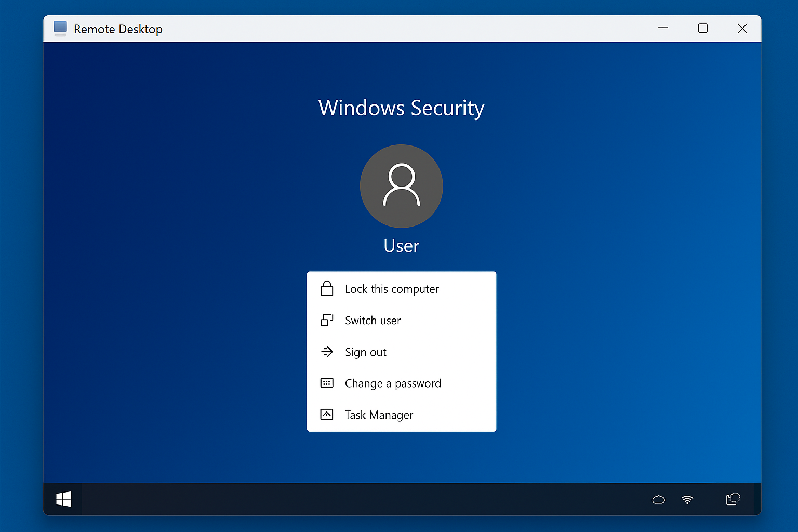Click the keypad icon beside Change a password
This screenshot has height=532, width=798.
[327, 383]
